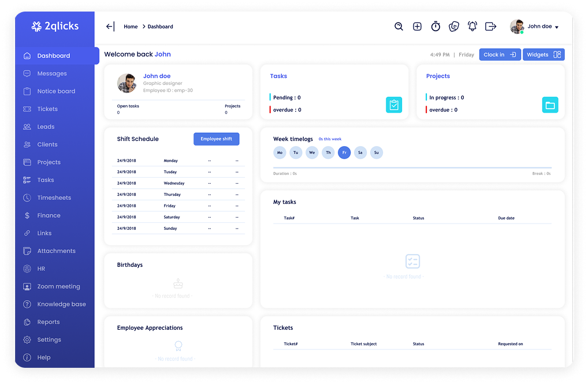Click the Employee shift button

click(217, 139)
